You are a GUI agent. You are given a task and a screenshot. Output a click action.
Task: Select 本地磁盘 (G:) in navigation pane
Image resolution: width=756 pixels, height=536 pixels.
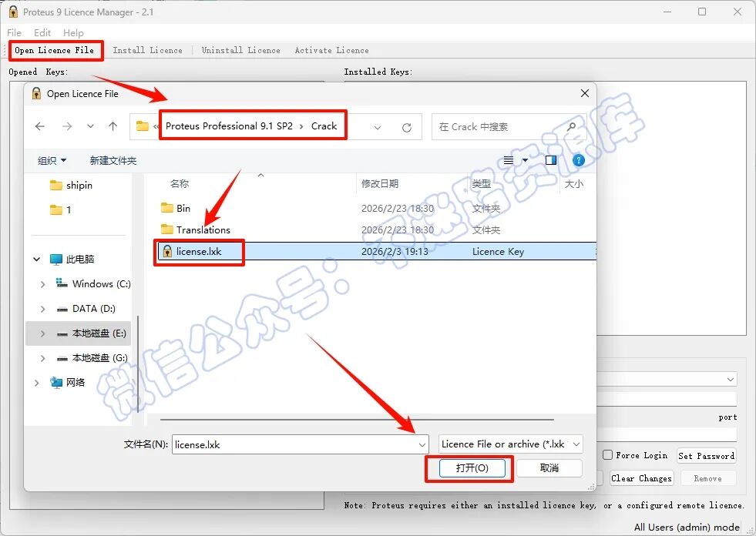click(x=99, y=357)
